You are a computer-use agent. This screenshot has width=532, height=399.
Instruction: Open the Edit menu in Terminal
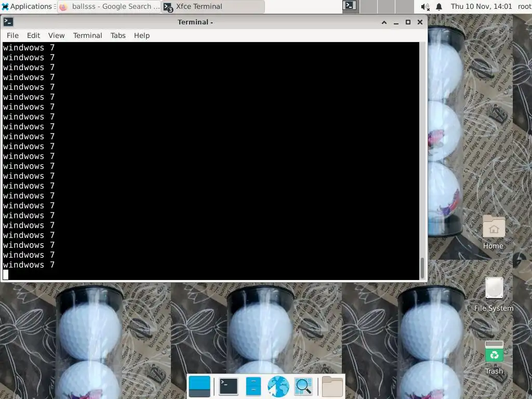[34, 35]
